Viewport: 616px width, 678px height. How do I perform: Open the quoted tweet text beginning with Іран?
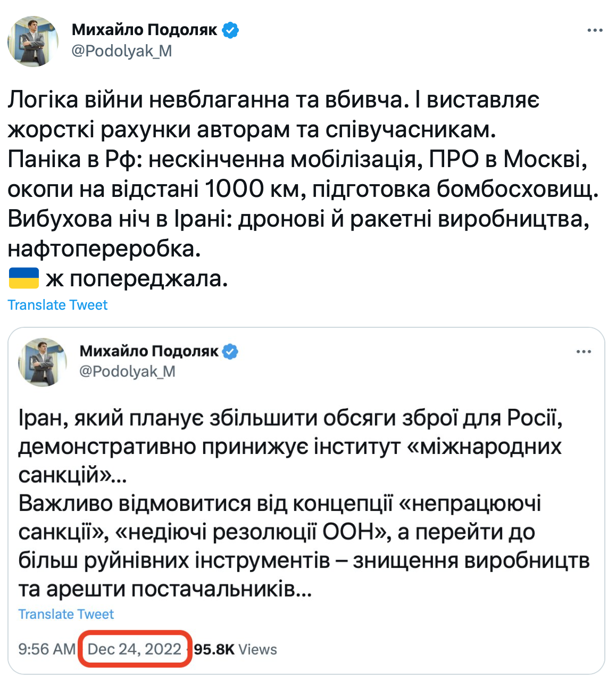click(290, 418)
